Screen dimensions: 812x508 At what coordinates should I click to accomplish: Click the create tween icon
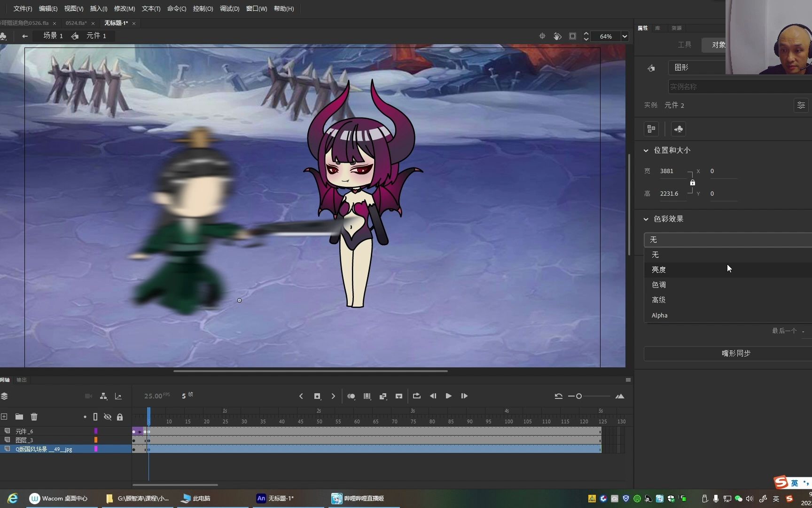click(x=383, y=396)
